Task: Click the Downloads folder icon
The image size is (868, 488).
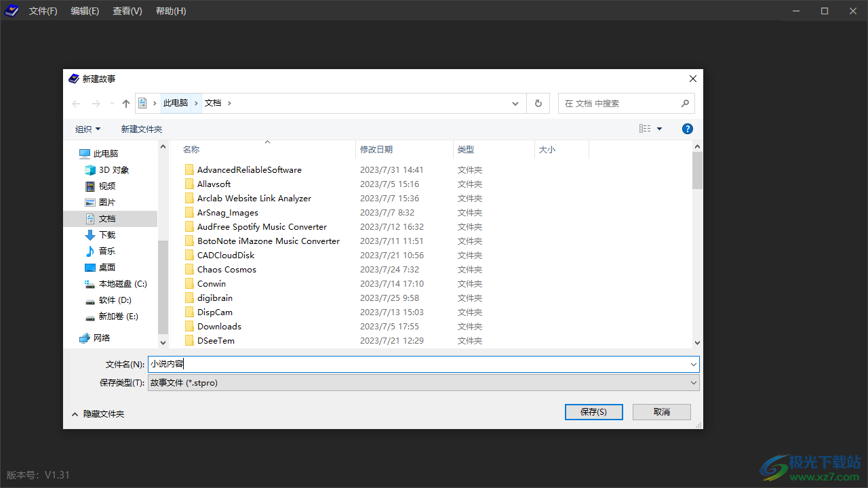Action: [x=189, y=327]
